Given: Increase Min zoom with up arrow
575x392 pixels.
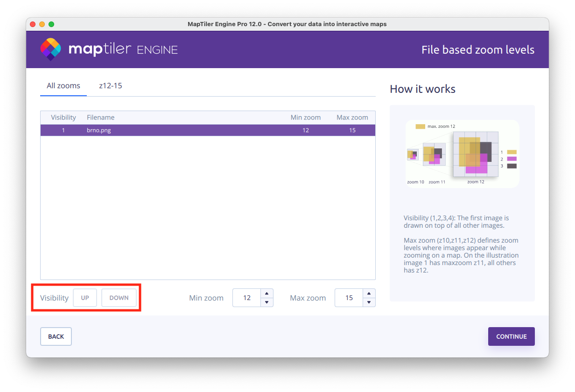Looking at the screenshot, I should point(266,294).
